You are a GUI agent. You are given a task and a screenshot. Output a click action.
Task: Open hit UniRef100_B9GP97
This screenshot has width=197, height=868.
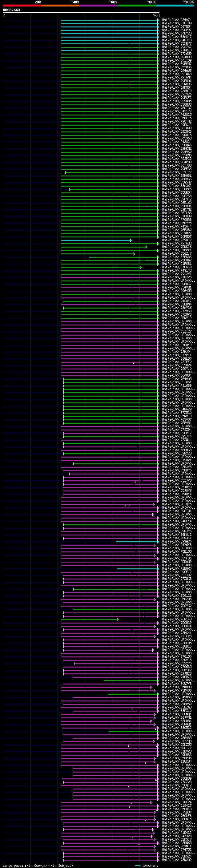coord(176,30)
